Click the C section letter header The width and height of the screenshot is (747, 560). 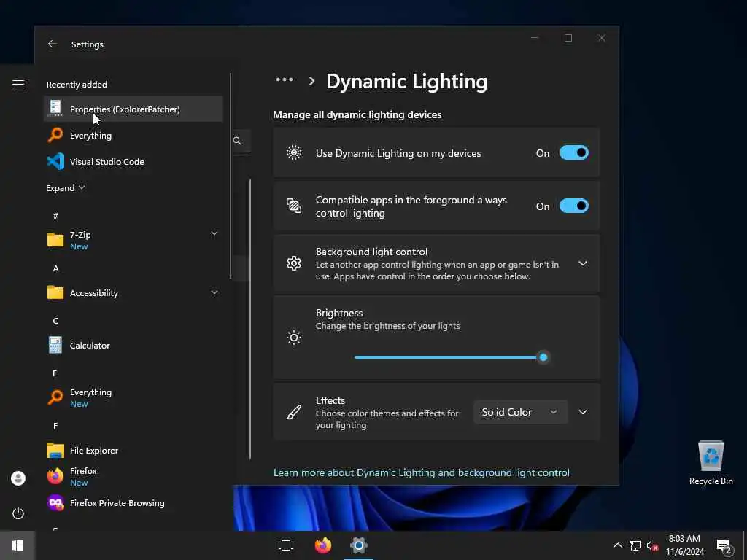(55, 321)
